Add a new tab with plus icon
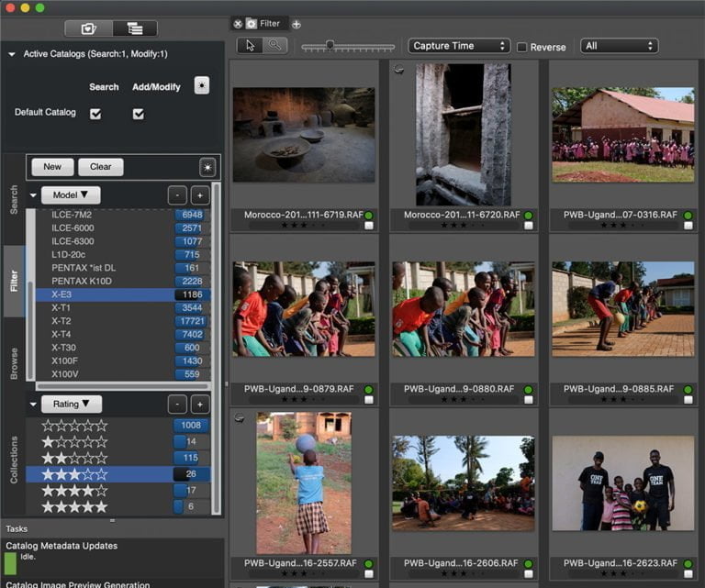This screenshot has width=705, height=588. tap(297, 24)
